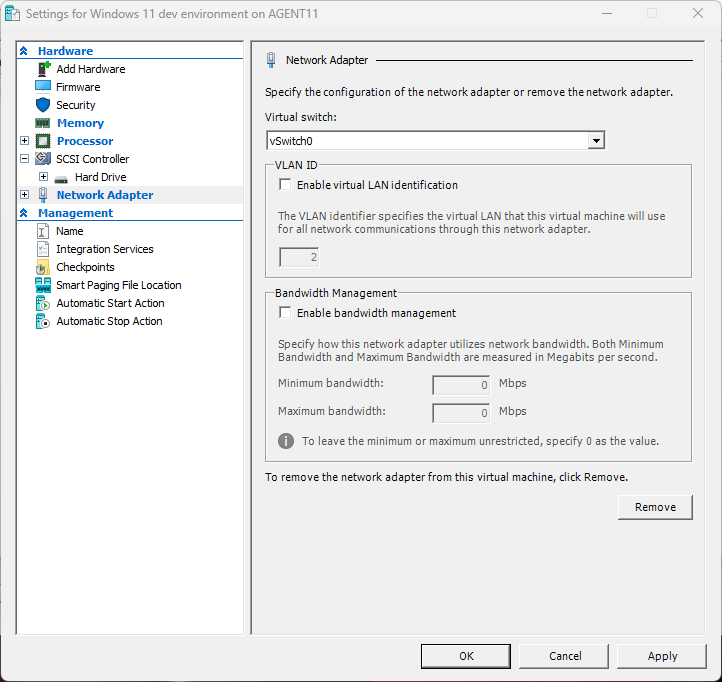Select the Memory chip icon
Screen dimensions: 722x682
[43, 123]
